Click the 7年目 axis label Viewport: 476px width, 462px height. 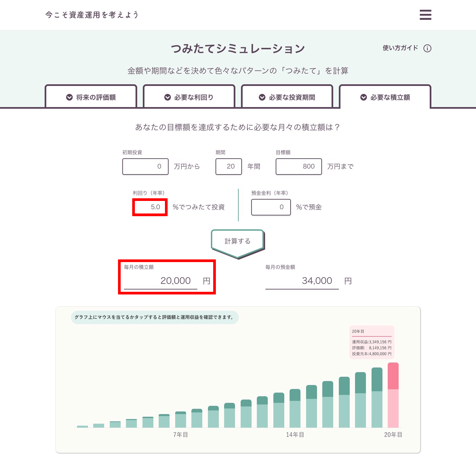point(180,435)
